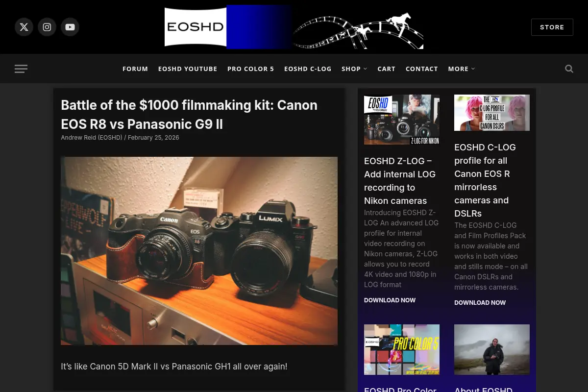
Task: Open the FORUM menu item
Action: [135, 69]
